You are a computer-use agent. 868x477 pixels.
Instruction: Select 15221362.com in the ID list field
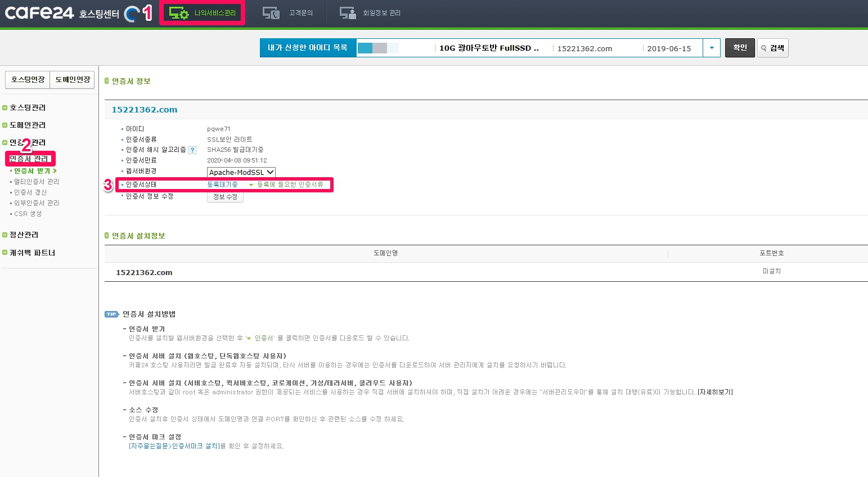click(x=584, y=48)
